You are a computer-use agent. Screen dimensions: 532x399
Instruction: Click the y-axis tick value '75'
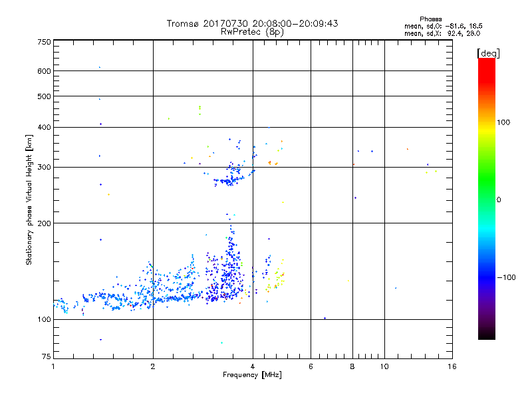point(47,356)
